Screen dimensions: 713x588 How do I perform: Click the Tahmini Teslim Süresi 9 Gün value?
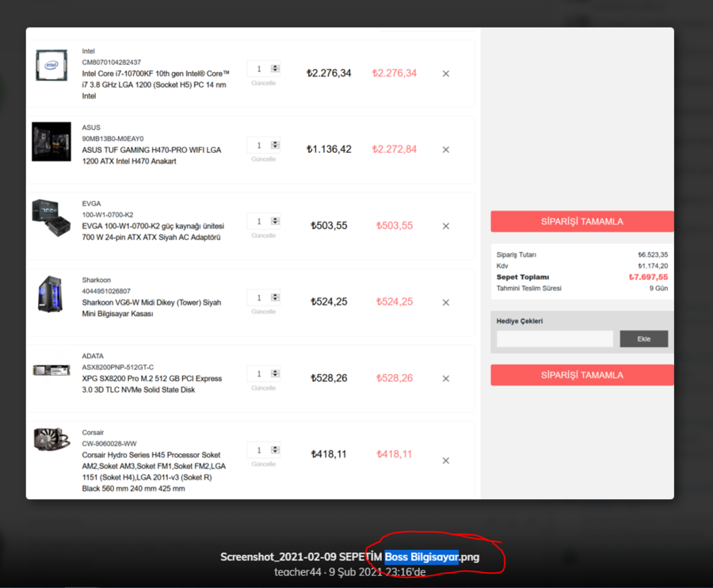tap(658, 288)
